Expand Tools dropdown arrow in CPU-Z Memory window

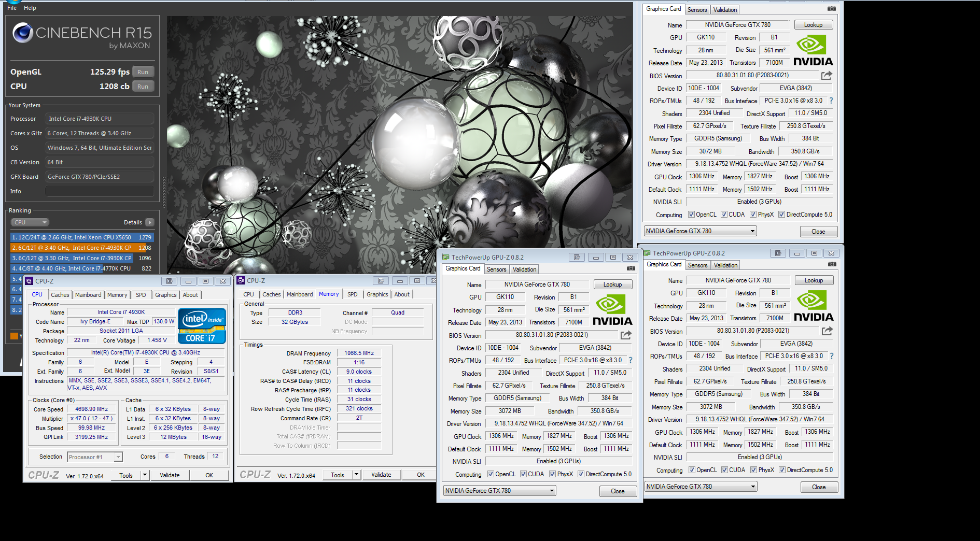(x=356, y=475)
